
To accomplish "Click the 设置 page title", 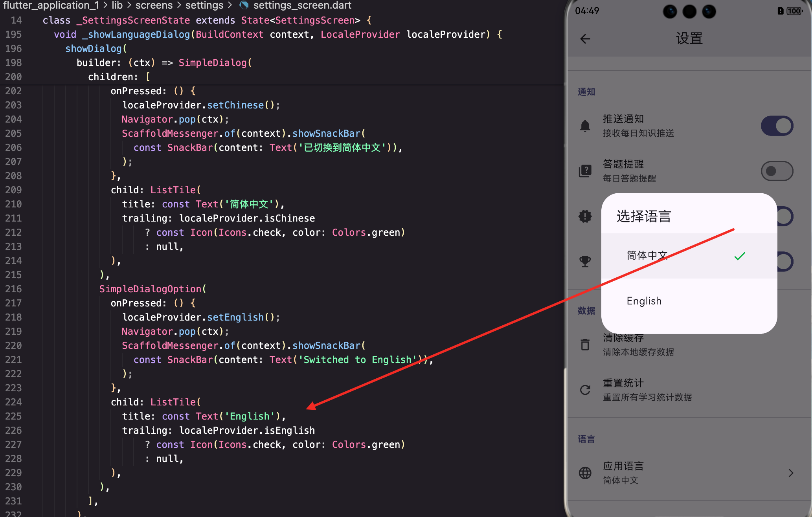I will (689, 38).
